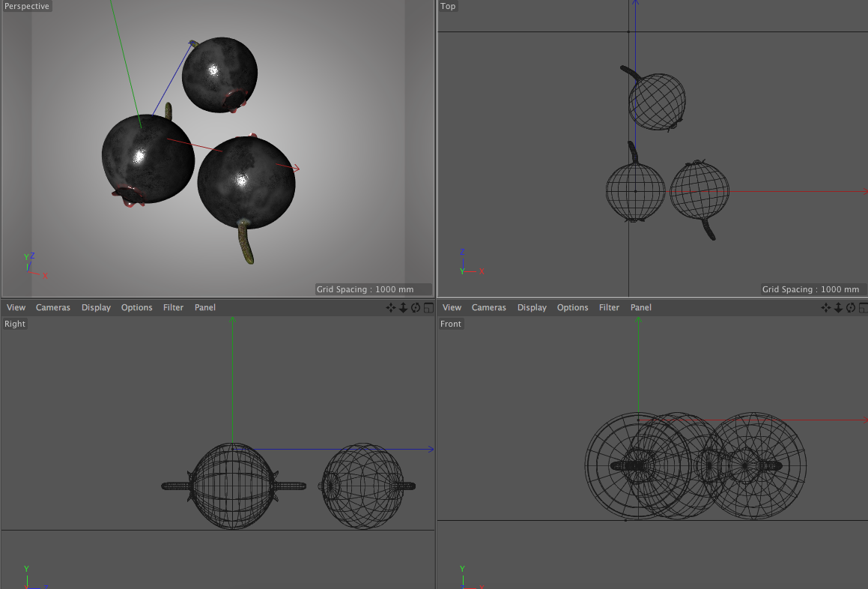
Task: Click the curved stem of the bottom-right berry
Action: (246, 242)
